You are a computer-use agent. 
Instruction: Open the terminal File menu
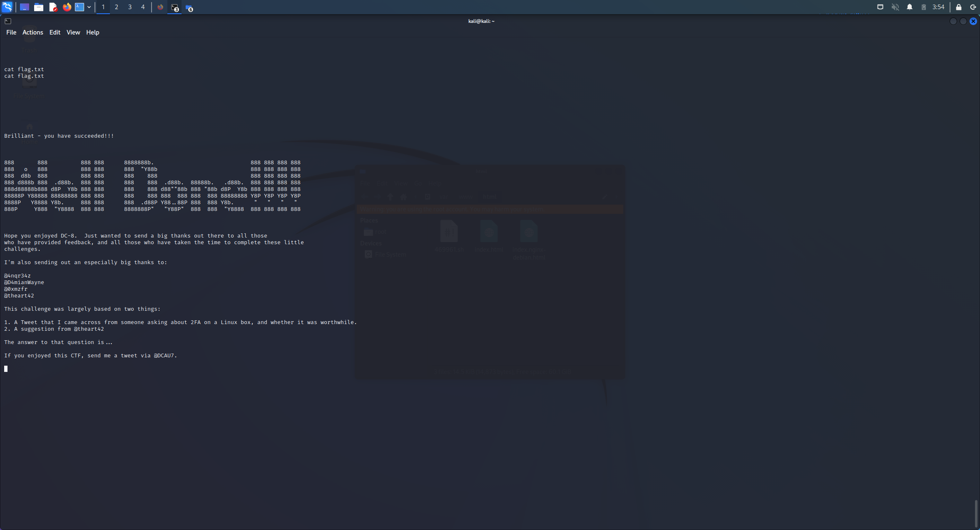[x=11, y=32]
